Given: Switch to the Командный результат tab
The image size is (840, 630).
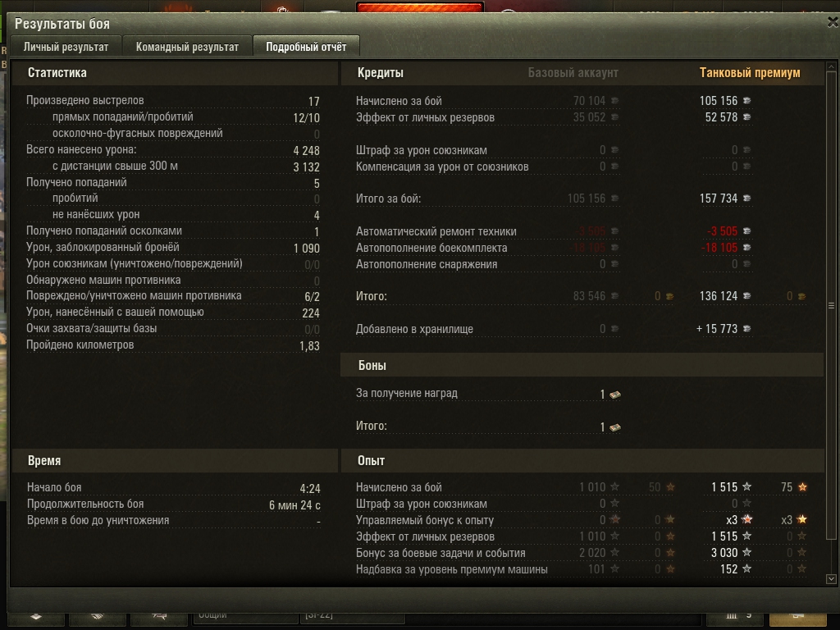Looking at the screenshot, I should point(187,47).
